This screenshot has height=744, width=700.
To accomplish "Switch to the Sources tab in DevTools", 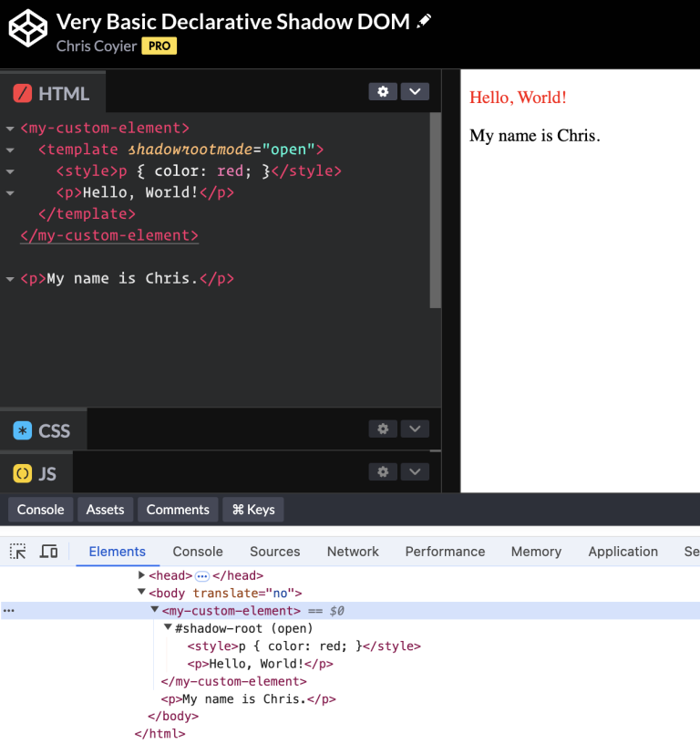I will point(274,552).
